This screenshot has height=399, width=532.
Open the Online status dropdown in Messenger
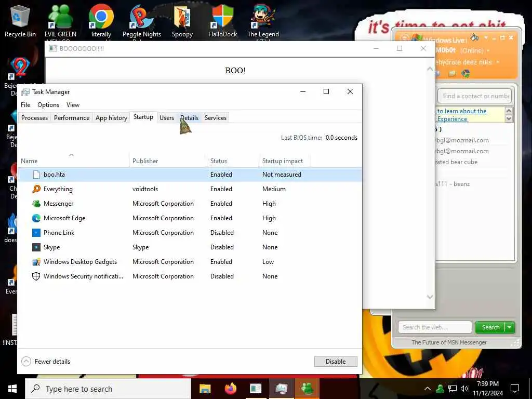488,50
